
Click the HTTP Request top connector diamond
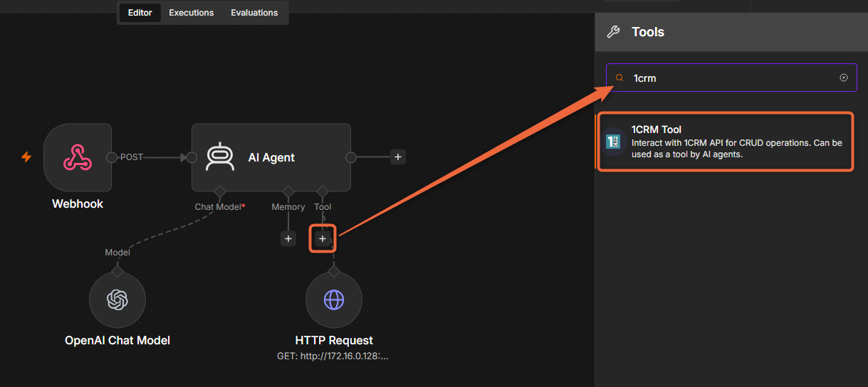[334, 271]
